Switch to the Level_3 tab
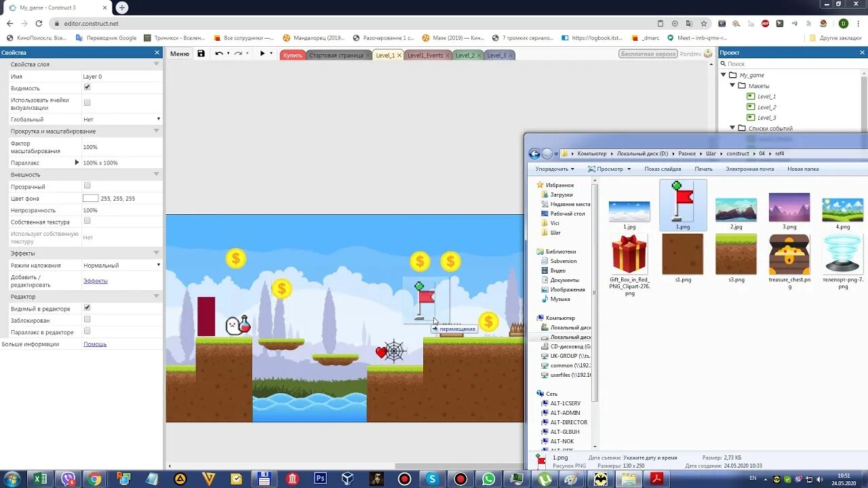 click(x=496, y=55)
